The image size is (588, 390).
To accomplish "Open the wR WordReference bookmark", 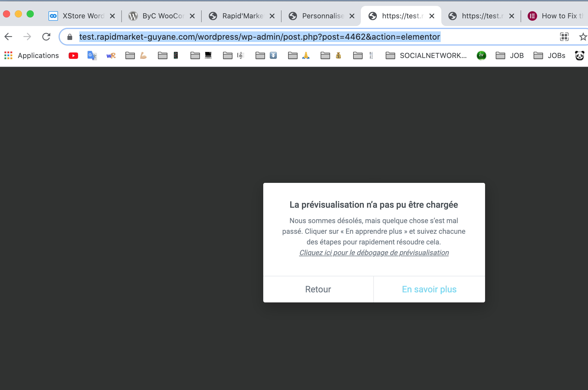I will [x=111, y=56].
